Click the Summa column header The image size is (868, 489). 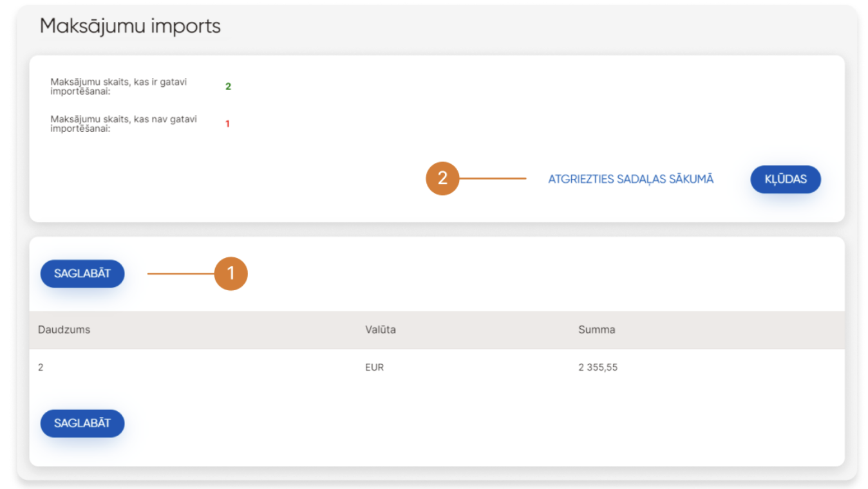(596, 329)
